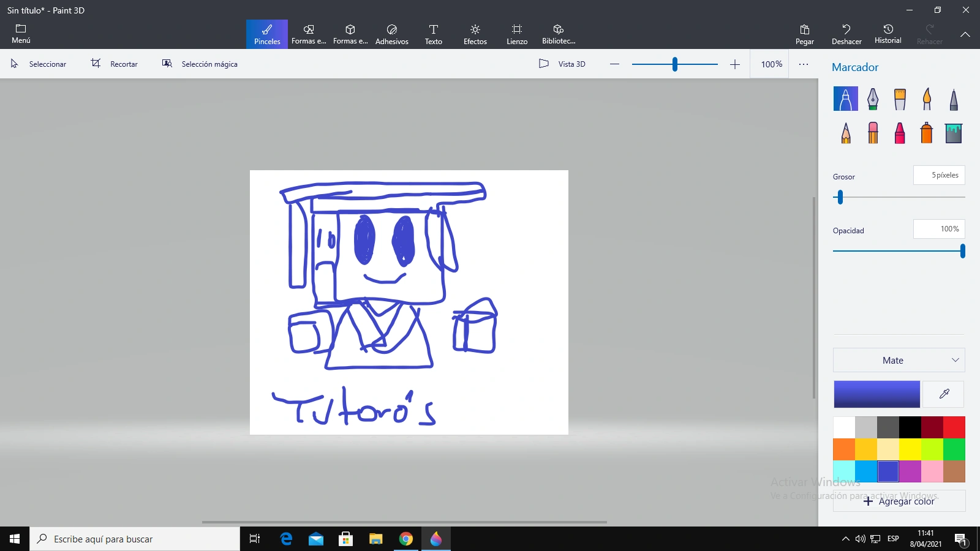The height and width of the screenshot is (551, 980).
Task: Select the Adhesivos (stickers) tool
Action: 392,34
